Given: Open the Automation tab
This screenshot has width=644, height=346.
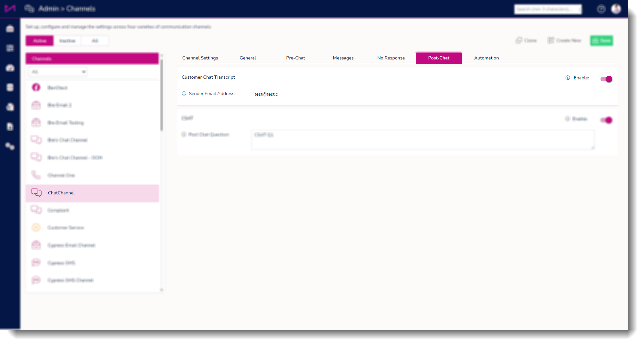Looking at the screenshot, I should [486, 58].
